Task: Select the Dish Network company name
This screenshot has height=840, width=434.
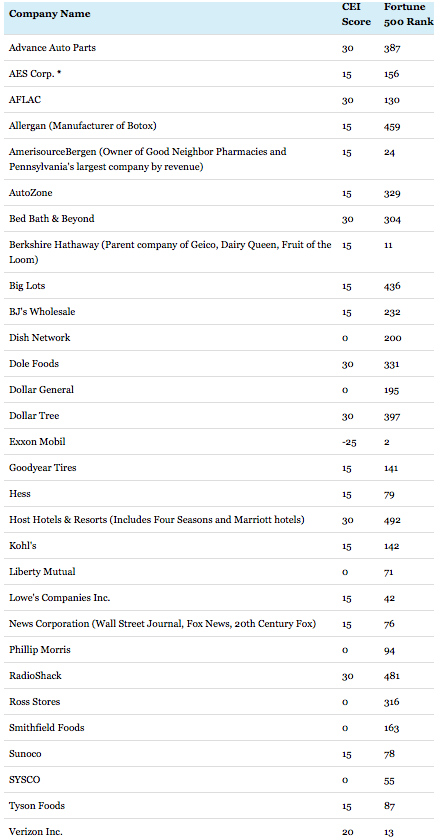Action: point(40,338)
